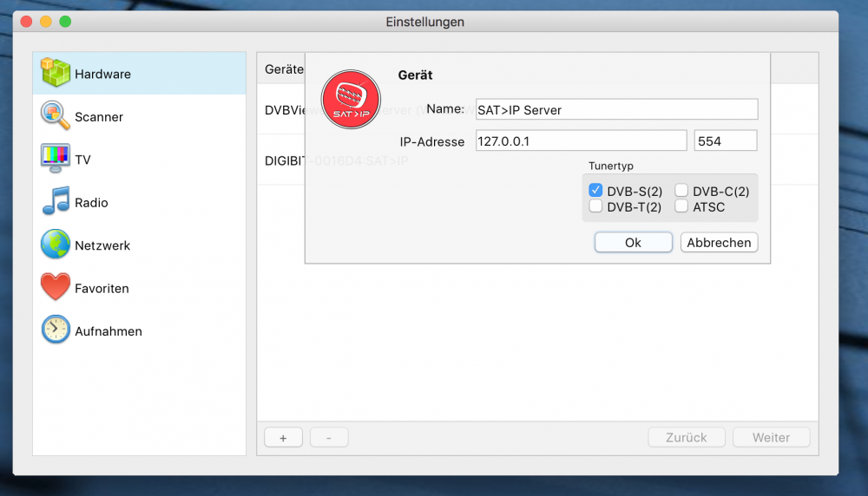Add a device with the plus button

point(283,438)
